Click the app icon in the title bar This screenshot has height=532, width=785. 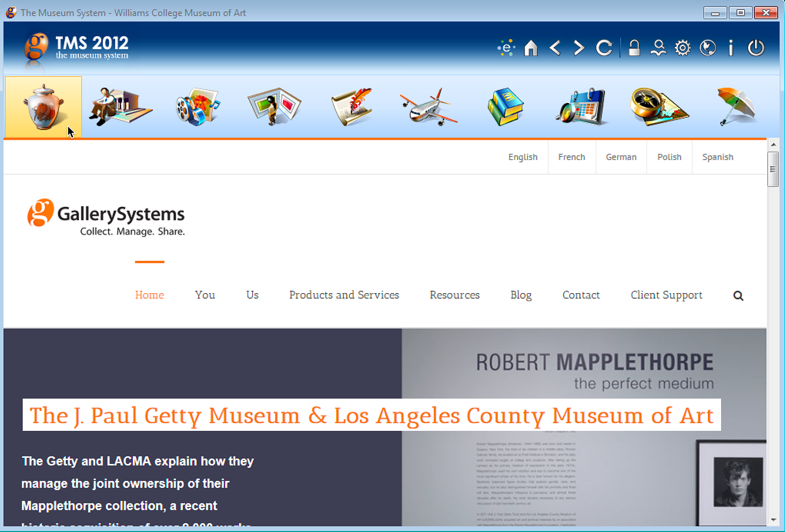coord(11,12)
